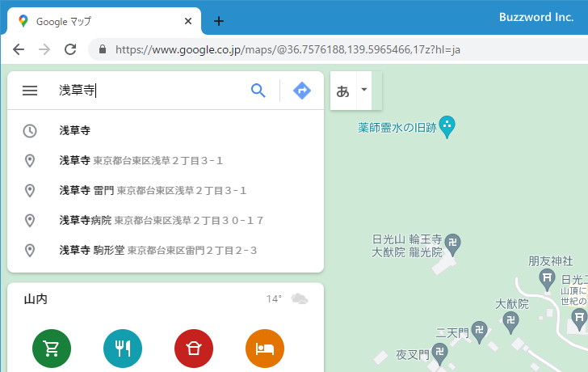Reload the page with refresh icon
588x372 pixels.
tap(70, 49)
